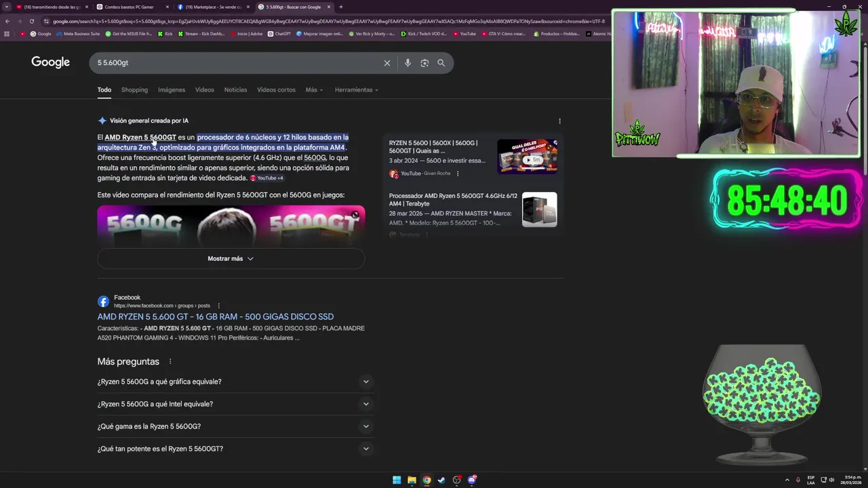The image size is (868, 488).
Task: Expand the question about Intel equivalent
Action: click(235, 404)
